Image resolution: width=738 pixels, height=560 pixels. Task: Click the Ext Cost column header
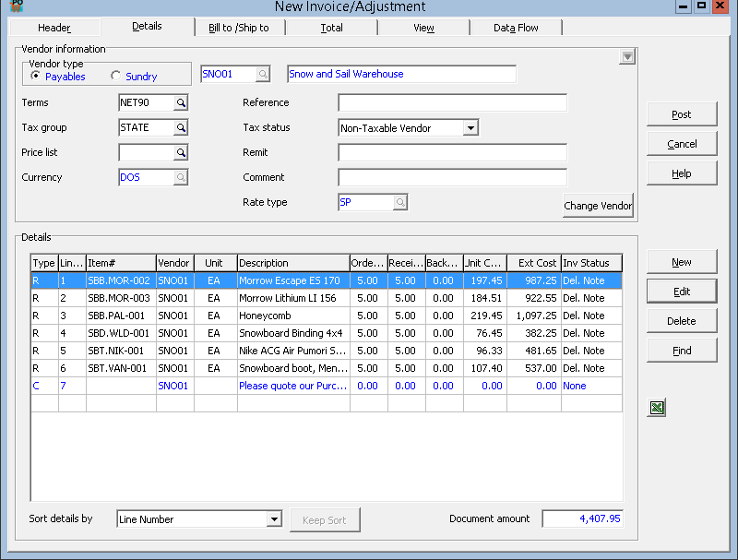[x=534, y=263]
